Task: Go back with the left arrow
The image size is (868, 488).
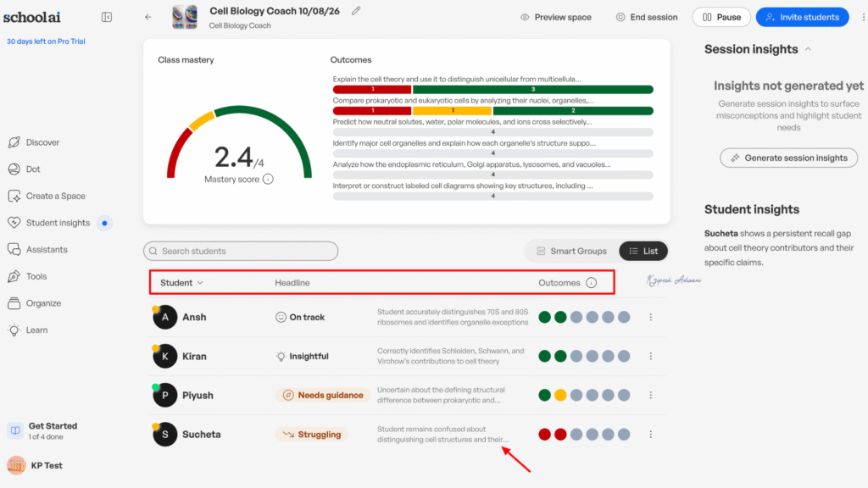Action: (x=147, y=17)
